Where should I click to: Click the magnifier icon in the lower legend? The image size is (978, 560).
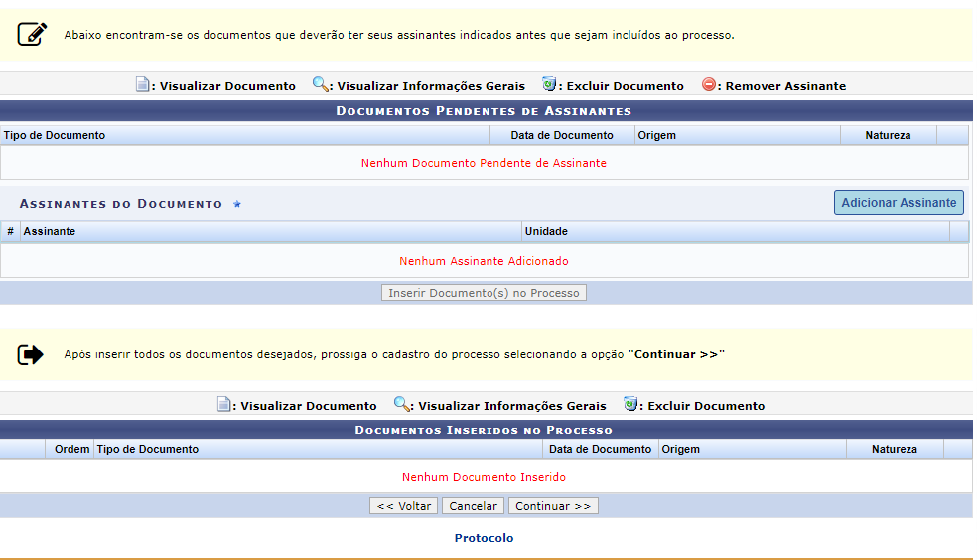click(x=401, y=405)
